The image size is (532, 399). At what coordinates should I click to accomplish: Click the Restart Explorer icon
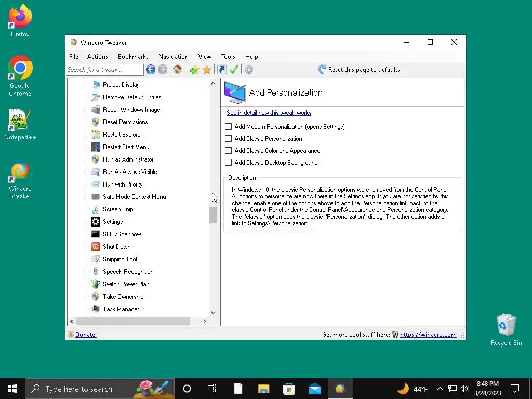96,135
